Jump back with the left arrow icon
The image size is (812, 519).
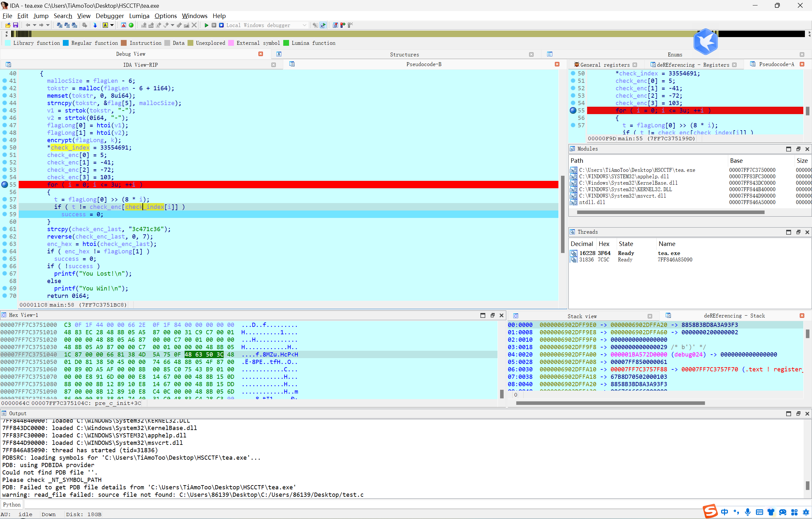click(28, 25)
